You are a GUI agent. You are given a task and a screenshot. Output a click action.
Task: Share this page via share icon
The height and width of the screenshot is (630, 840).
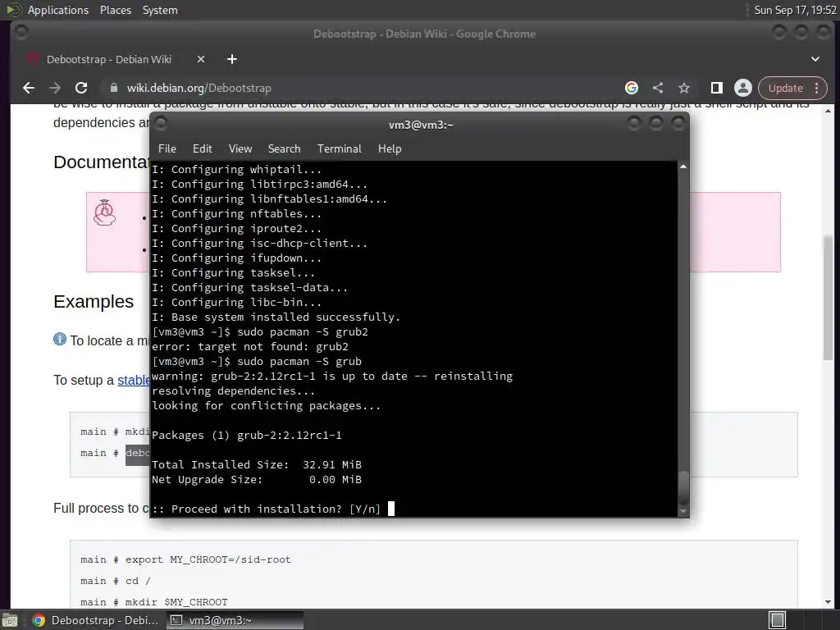click(658, 88)
